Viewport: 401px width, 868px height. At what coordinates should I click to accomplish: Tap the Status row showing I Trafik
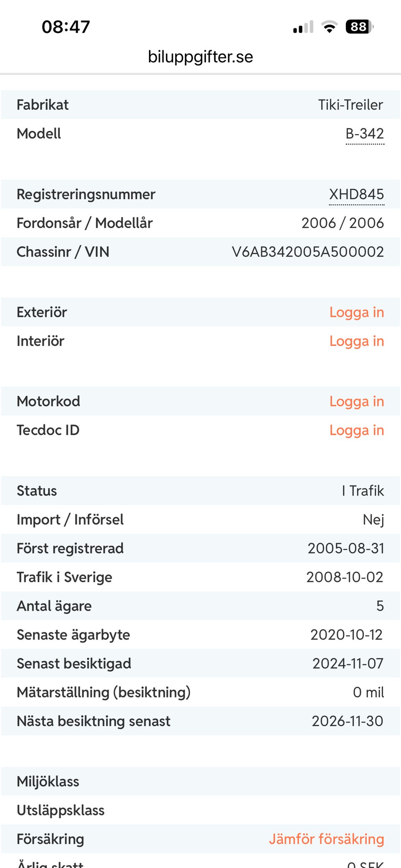coord(363,491)
